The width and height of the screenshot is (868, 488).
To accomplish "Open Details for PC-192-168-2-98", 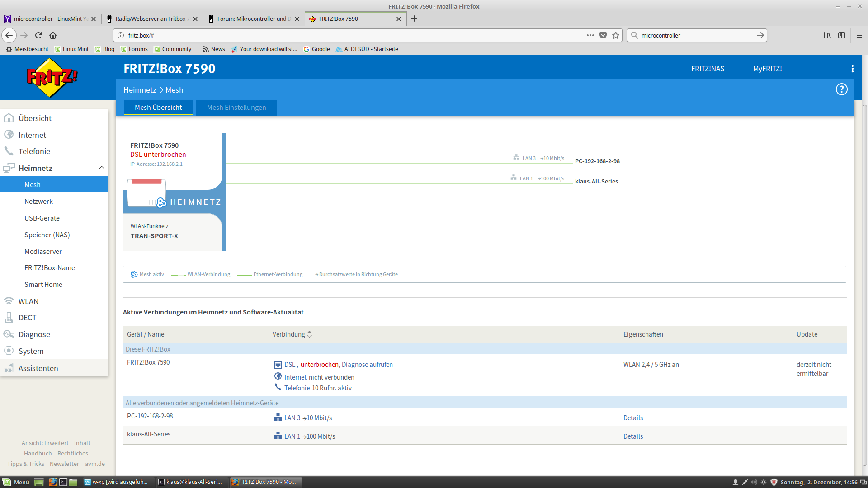I will pyautogui.click(x=633, y=418).
